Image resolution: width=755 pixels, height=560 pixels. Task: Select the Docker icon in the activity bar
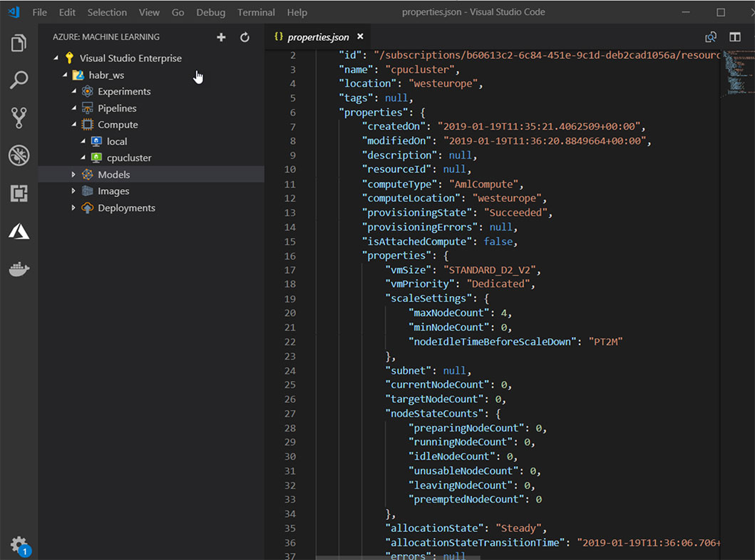click(x=19, y=269)
